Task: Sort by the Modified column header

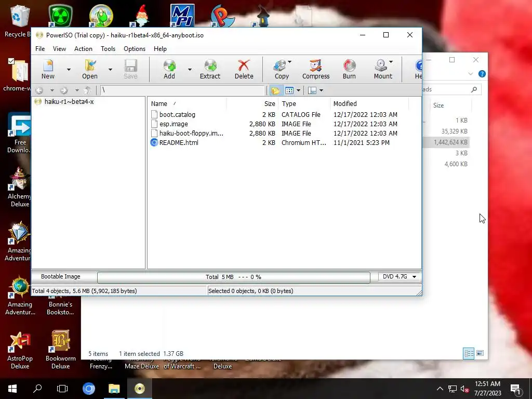Action: (x=369, y=104)
